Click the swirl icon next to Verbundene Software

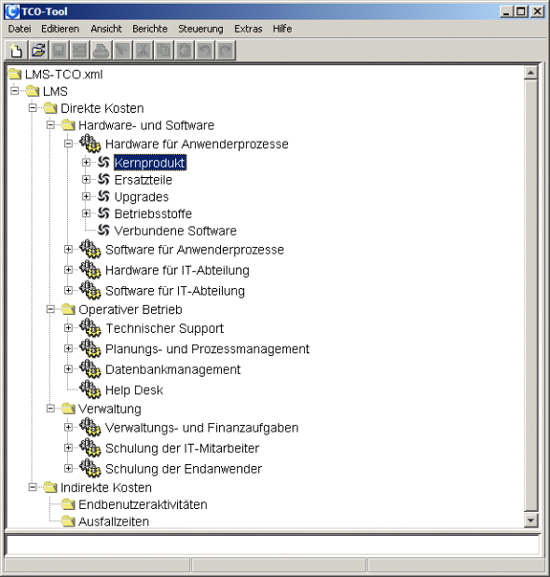(x=104, y=230)
